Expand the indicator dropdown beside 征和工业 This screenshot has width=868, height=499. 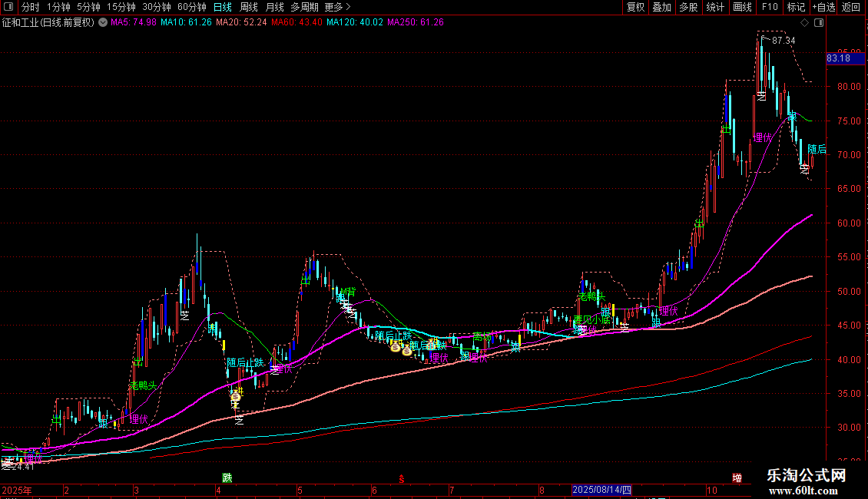[x=101, y=22]
